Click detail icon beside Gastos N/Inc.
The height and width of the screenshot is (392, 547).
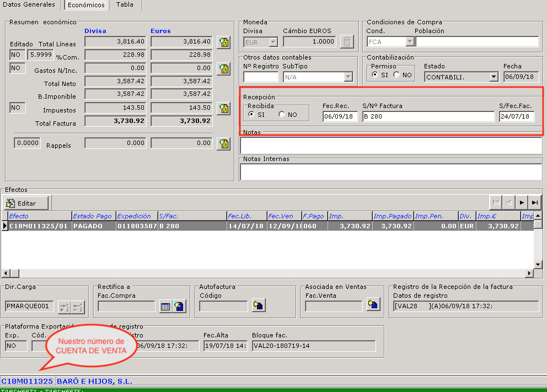coord(223,68)
